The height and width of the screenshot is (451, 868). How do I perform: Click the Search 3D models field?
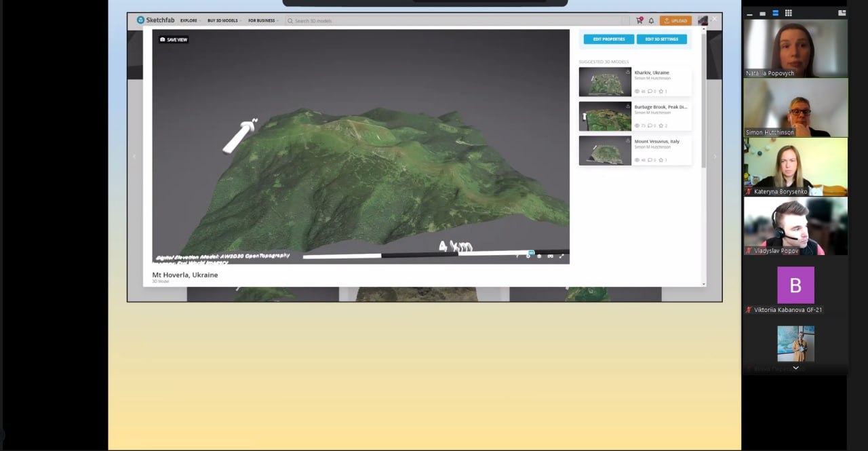[454, 21]
